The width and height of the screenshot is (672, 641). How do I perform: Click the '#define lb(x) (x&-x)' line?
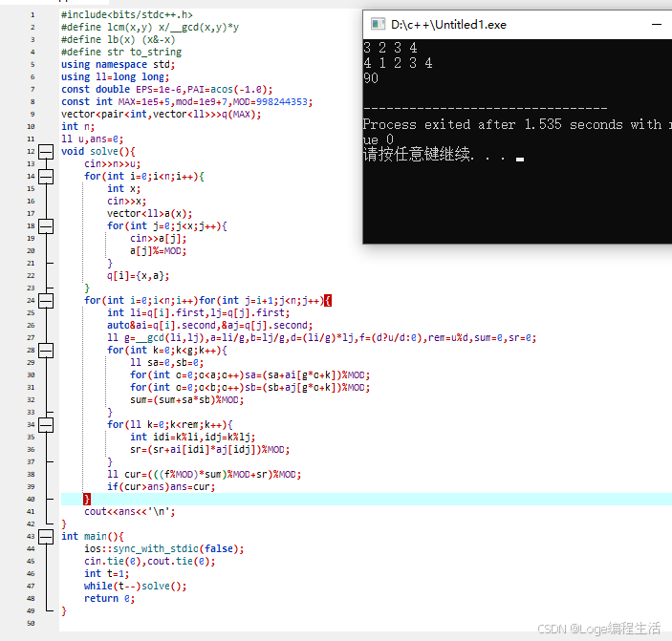pyautogui.click(x=119, y=40)
